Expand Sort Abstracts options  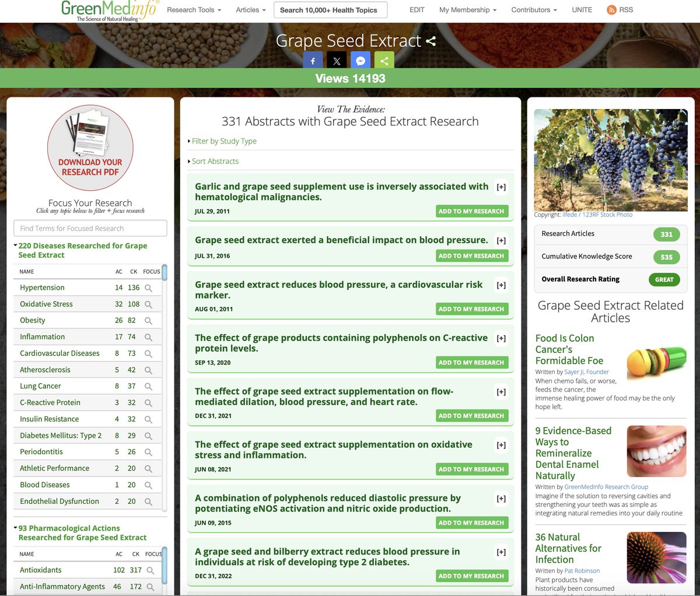point(215,162)
